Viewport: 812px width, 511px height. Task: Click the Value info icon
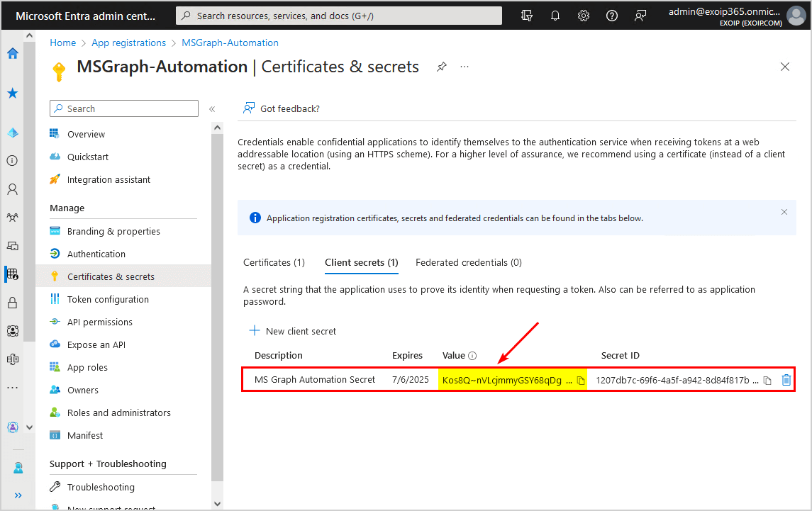pos(472,356)
